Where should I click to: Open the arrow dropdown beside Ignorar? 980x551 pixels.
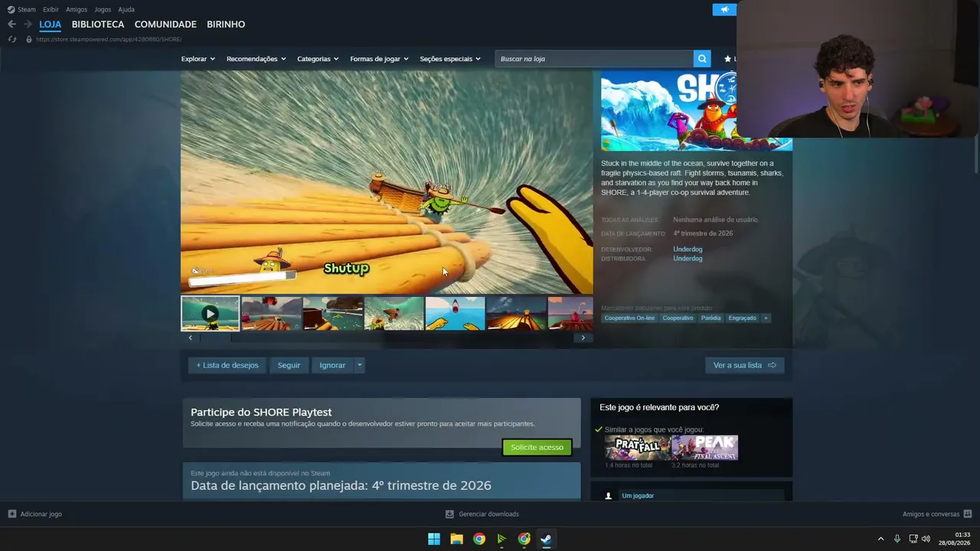pyautogui.click(x=360, y=365)
